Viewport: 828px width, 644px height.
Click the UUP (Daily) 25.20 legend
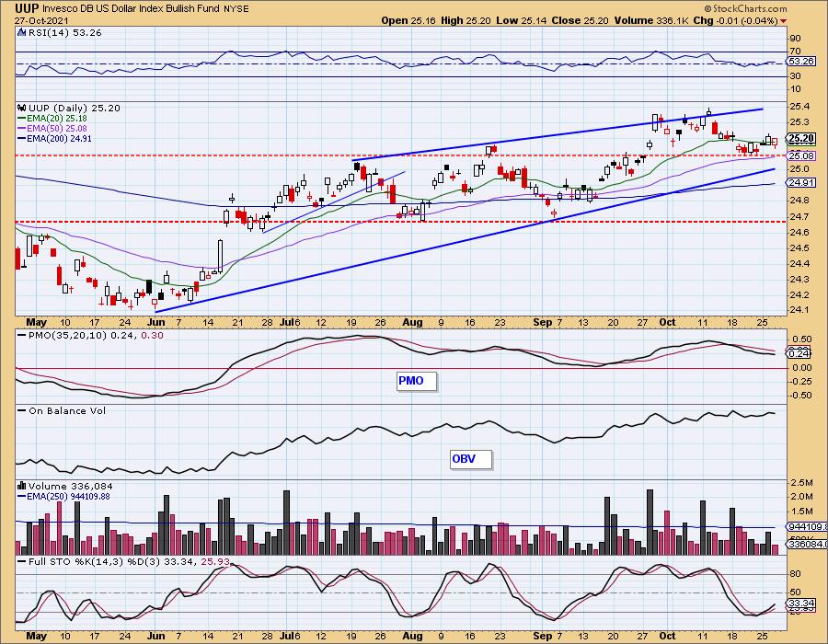click(x=75, y=109)
